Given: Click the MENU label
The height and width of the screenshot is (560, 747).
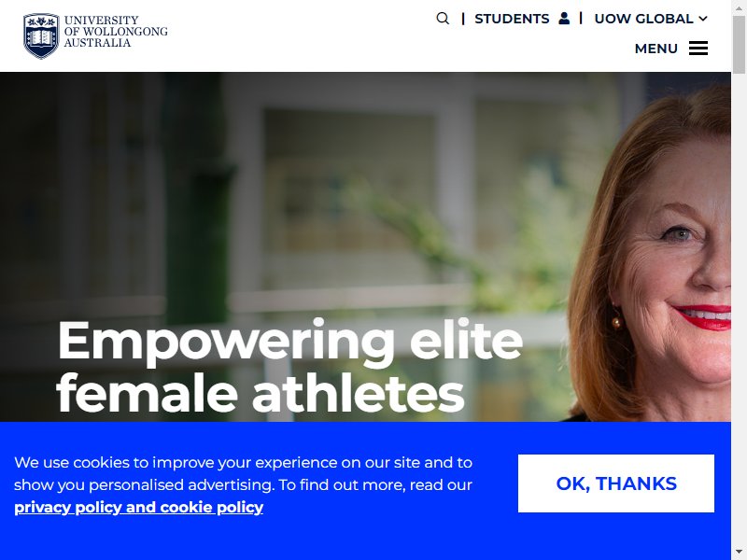Looking at the screenshot, I should click(x=656, y=49).
